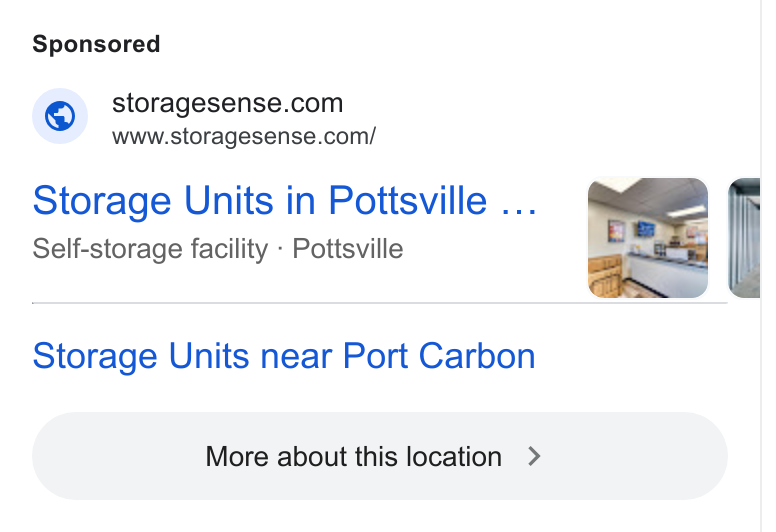The width and height of the screenshot is (776, 532).
Task: Click the word Pottsville in the gray subtitle
Action: 348,249
